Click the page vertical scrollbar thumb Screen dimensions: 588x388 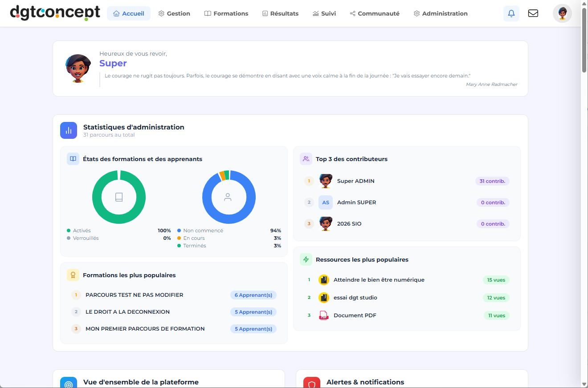584,40
